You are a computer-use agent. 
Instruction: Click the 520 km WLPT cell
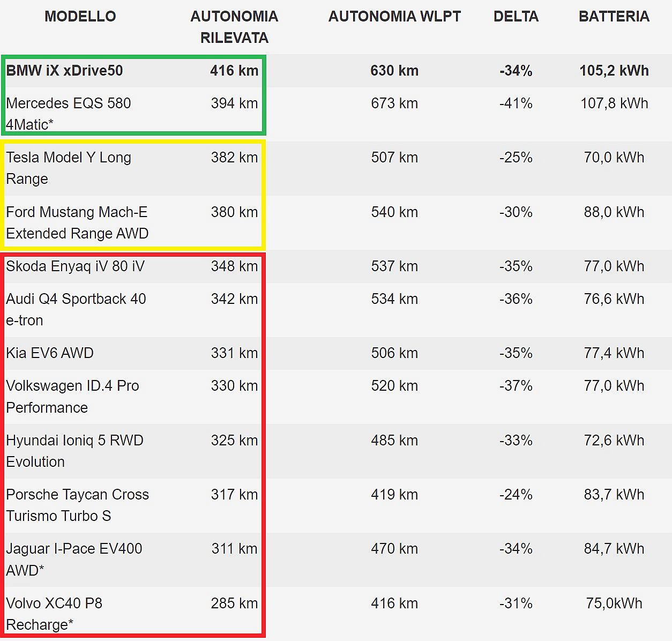[394, 385]
